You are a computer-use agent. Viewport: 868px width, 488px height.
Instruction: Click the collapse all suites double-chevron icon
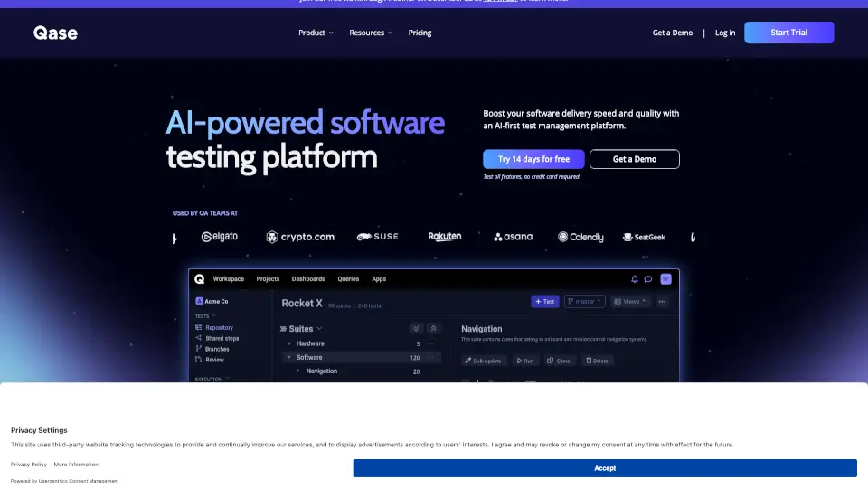[433, 329]
